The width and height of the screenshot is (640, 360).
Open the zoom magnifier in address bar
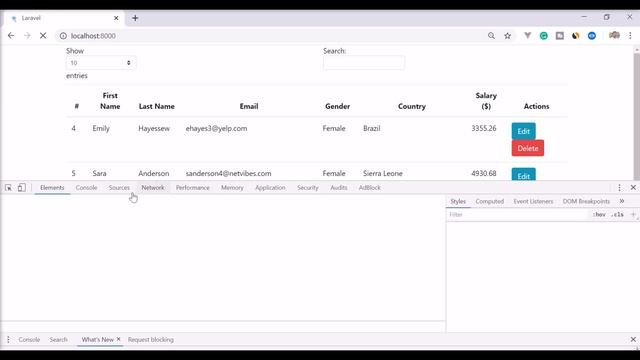(491, 36)
